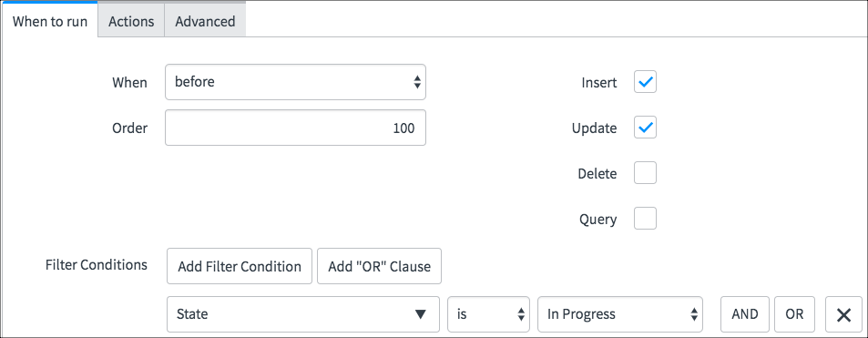
Task: Uncheck the Insert checkbox
Action: [x=645, y=82]
